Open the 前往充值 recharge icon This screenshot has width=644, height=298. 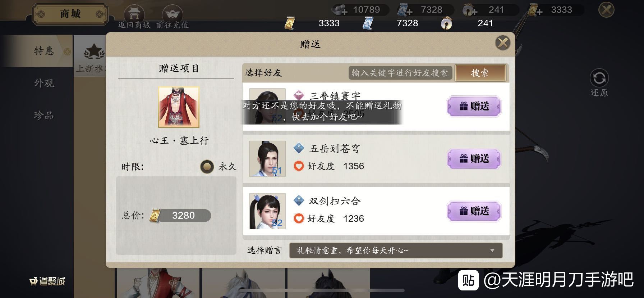click(172, 15)
